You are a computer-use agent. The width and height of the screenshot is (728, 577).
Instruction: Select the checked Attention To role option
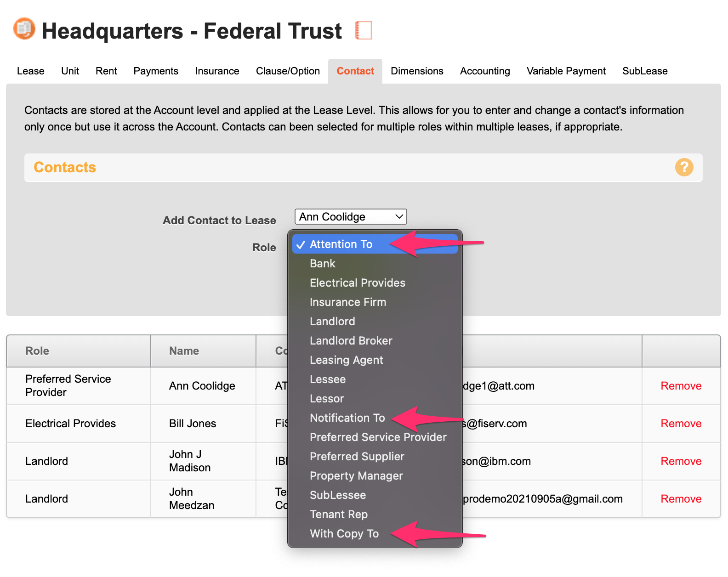[x=341, y=244]
